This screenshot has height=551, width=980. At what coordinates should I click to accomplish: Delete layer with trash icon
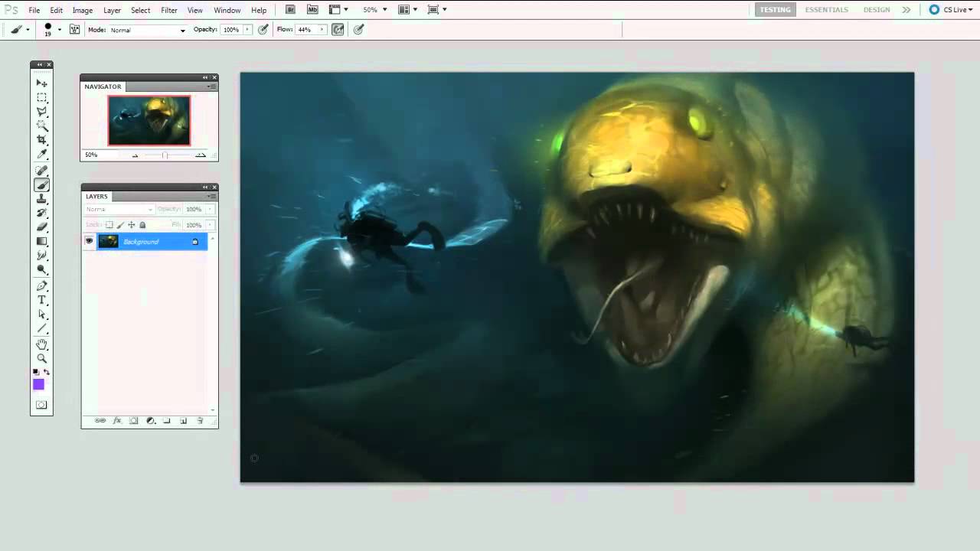(200, 421)
